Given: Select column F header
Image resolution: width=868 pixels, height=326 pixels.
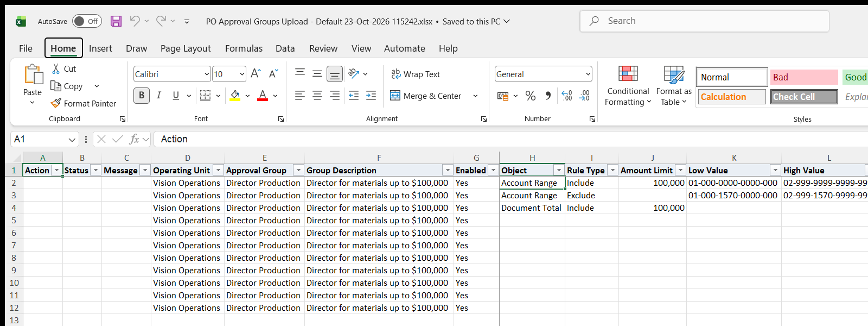Looking at the screenshot, I should pyautogui.click(x=379, y=158).
